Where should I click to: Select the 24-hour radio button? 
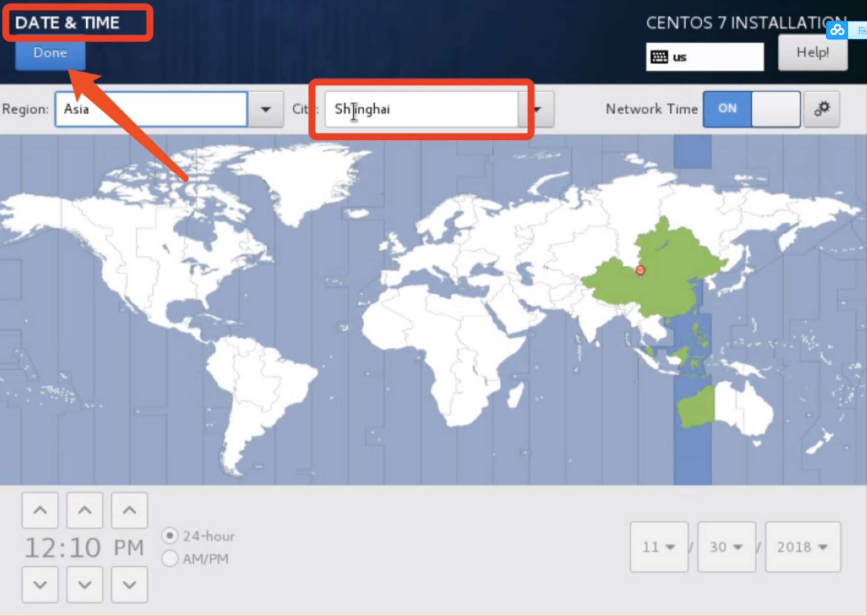tap(170, 536)
